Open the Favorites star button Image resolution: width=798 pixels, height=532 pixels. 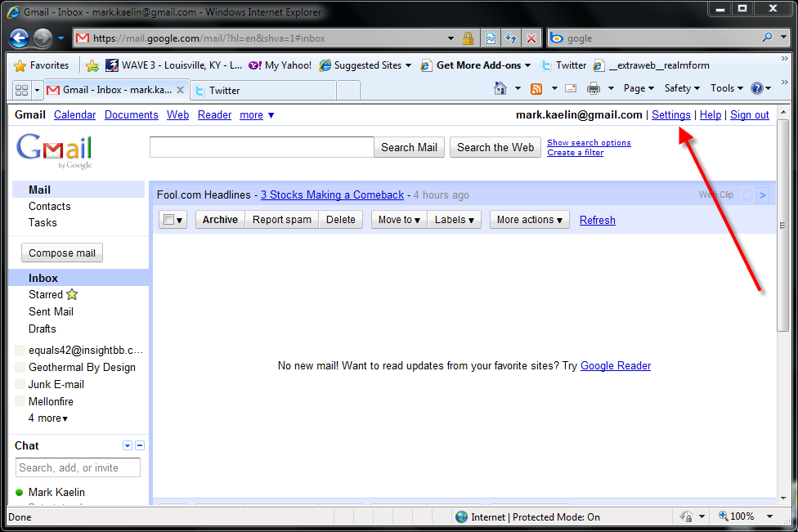click(x=42, y=65)
